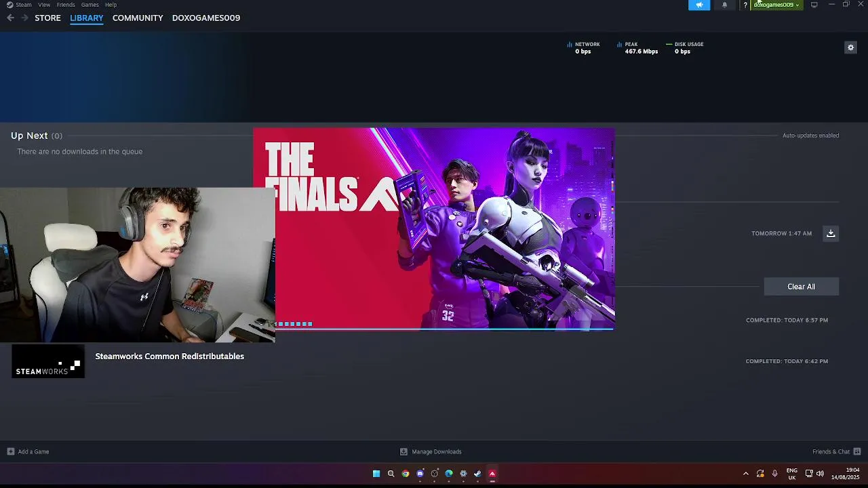Open Steam from the taskbar
This screenshot has width=868, height=488.
pyautogui.click(x=477, y=474)
